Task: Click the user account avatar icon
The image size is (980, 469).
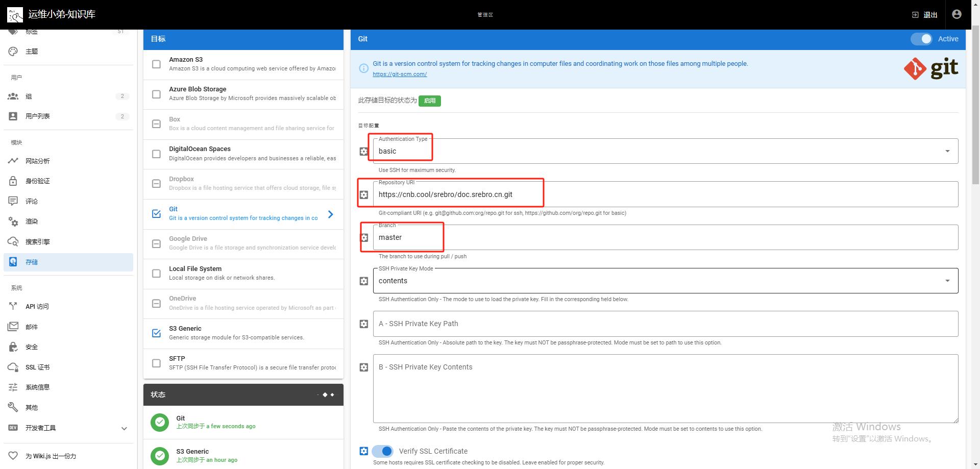Action: (x=957, y=14)
